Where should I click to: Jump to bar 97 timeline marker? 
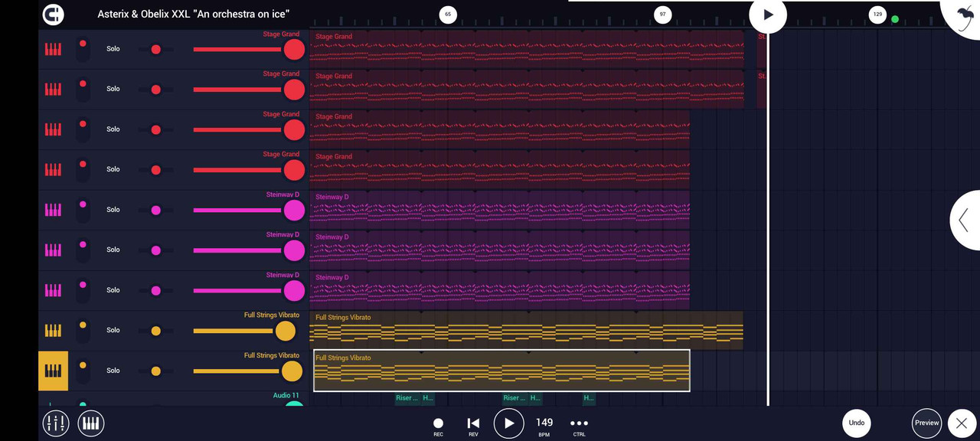point(663,15)
